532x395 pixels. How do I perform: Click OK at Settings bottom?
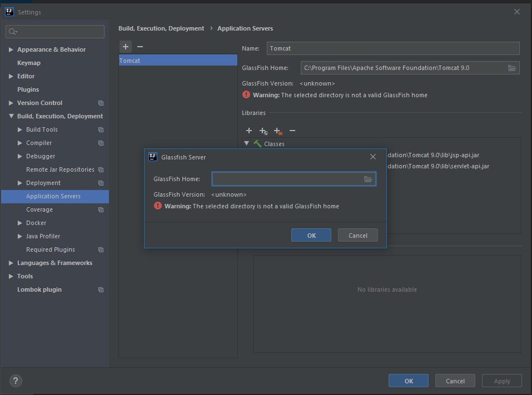coord(409,381)
